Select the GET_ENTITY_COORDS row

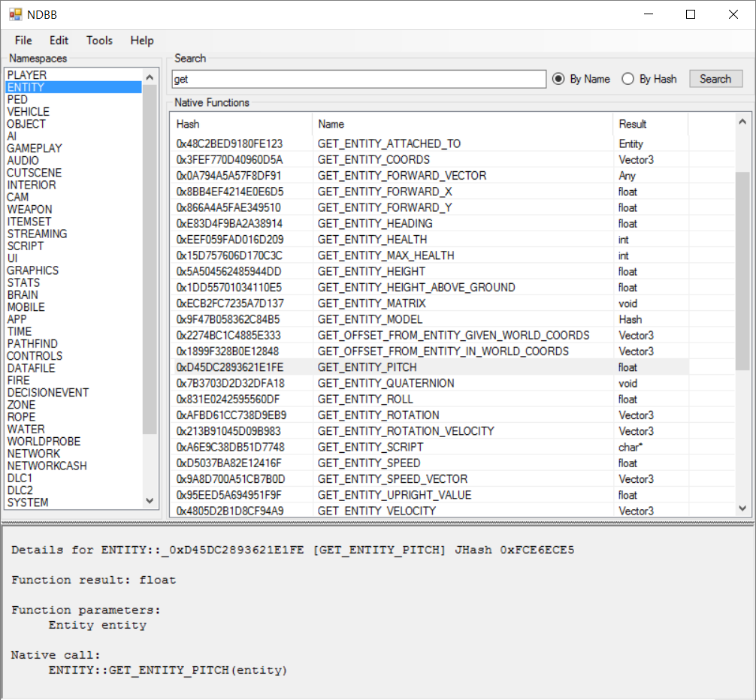[x=429, y=159]
